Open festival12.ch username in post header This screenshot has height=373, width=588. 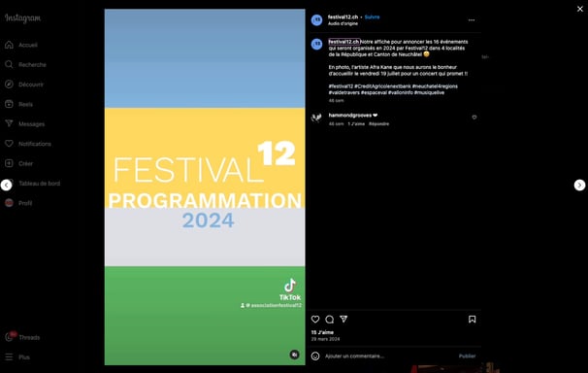343,17
